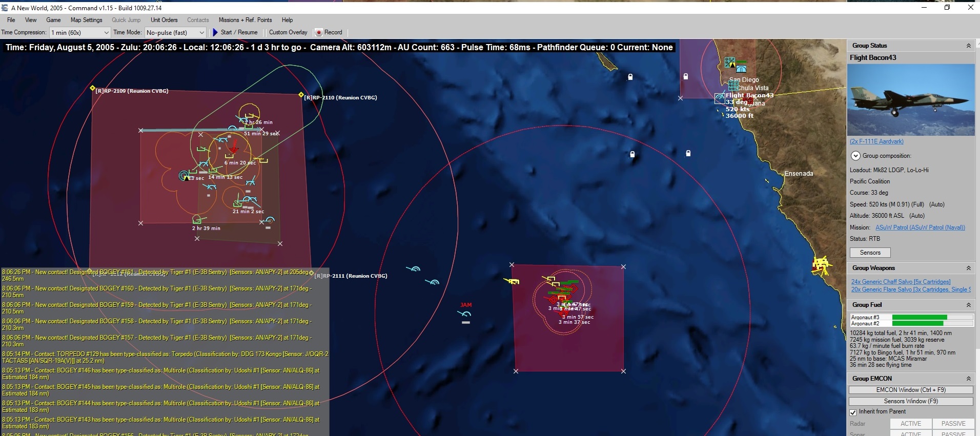Click the yellow burst marker on the coastline
Viewport: 980px width, 436px height.
pyautogui.click(x=821, y=265)
